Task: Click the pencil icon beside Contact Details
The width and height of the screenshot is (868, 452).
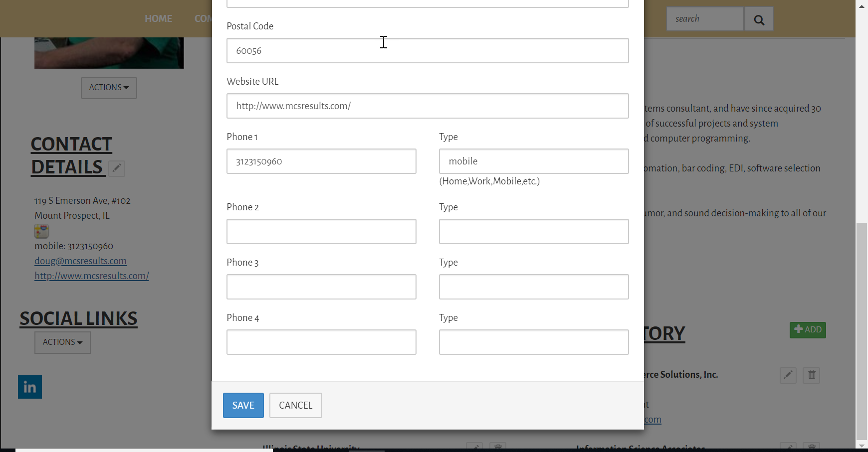Action: click(117, 168)
